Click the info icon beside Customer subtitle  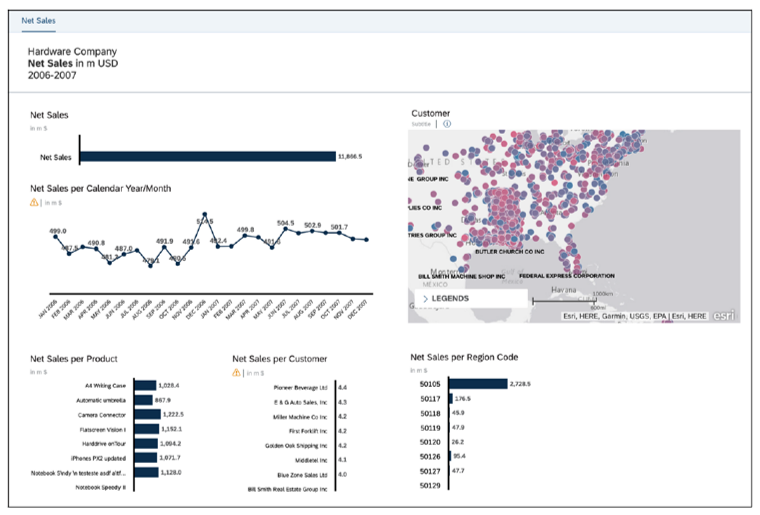[x=447, y=124]
